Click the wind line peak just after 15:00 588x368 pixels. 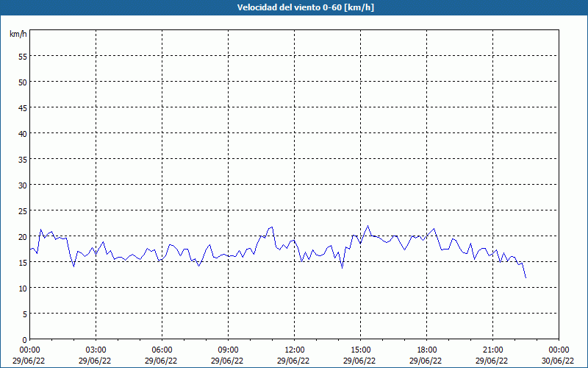[x=367, y=226]
